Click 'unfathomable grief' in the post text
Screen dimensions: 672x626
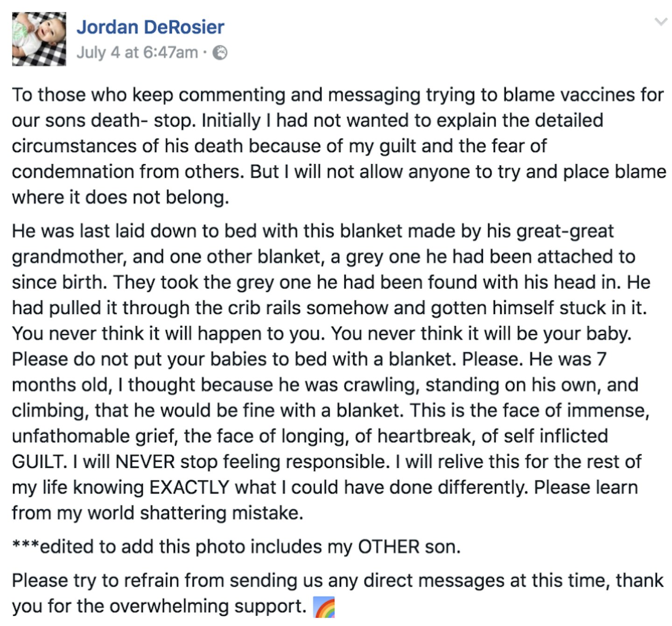pyautogui.click(x=95, y=436)
